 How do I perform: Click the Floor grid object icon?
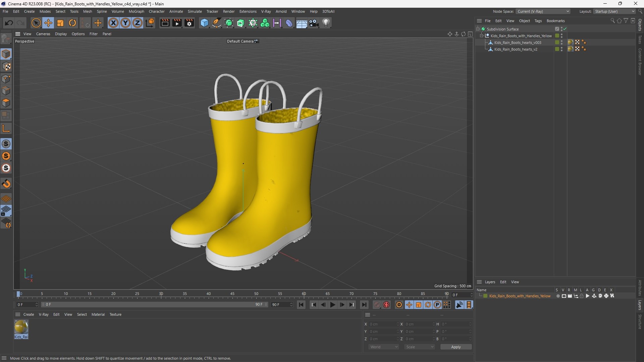(x=302, y=23)
